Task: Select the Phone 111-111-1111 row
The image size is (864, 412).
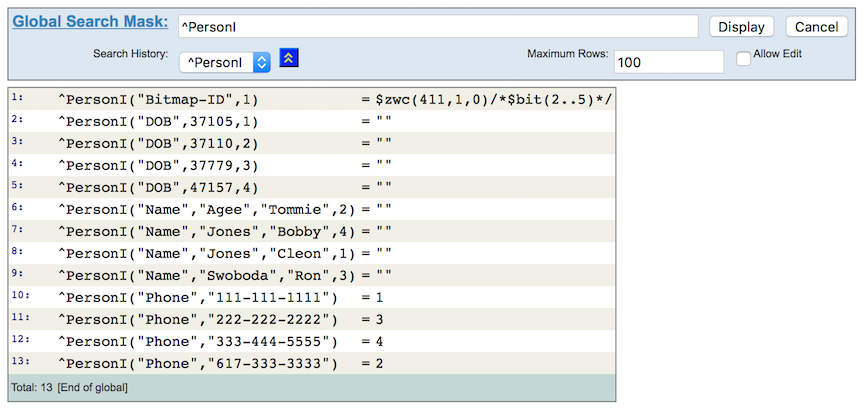Action: 312,297
